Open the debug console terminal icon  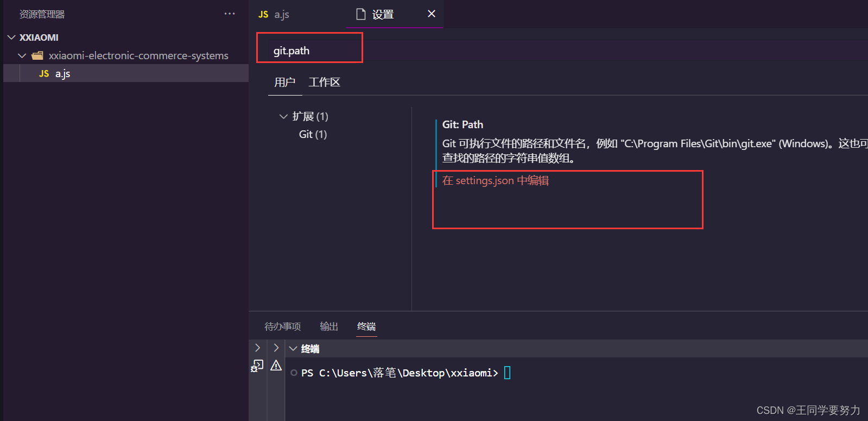coord(257,366)
